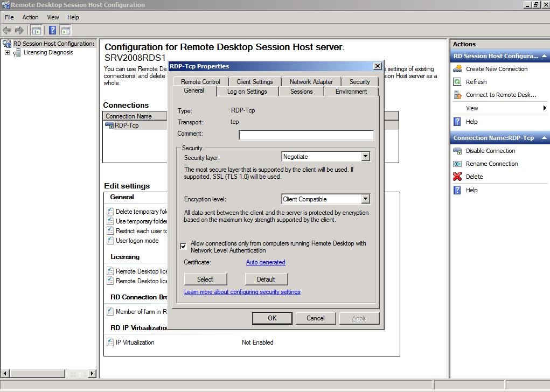Screen dimensions: 550x392
Task: Click the Not Enabled value for IP Virtualization
Action: point(257,342)
